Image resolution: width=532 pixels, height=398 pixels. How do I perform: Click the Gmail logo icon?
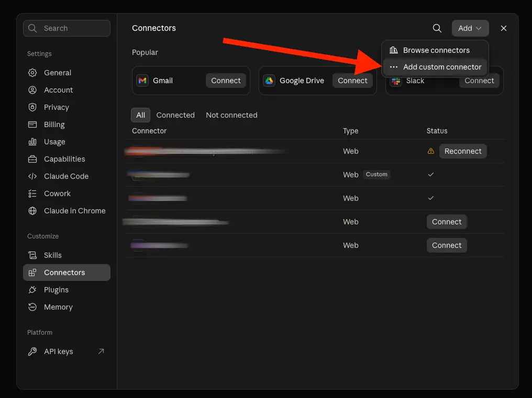(142, 81)
